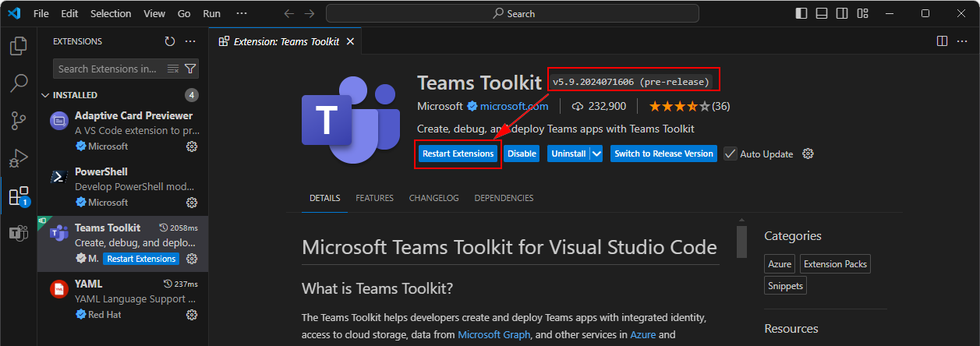Viewport: 980px width, 346px height.
Task: Select Adaptive Card Previewer in the list
Action: pos(122,132)
